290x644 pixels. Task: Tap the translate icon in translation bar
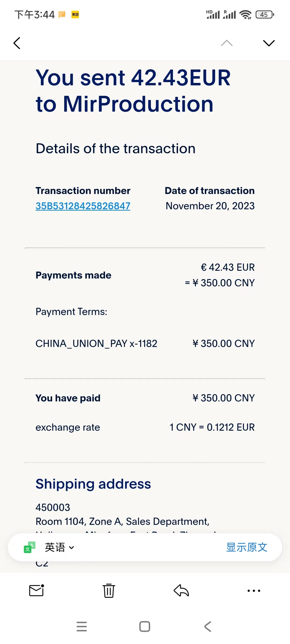click(x=30, y=547)
